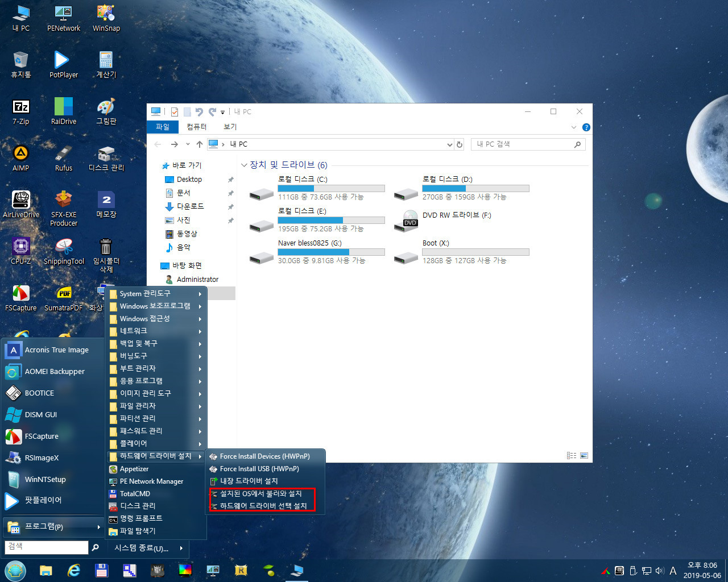Launch Acronis True Image from start menu
Image resolution: width=728 pixels, height=582 pixels.
click(x=52, y=350)
